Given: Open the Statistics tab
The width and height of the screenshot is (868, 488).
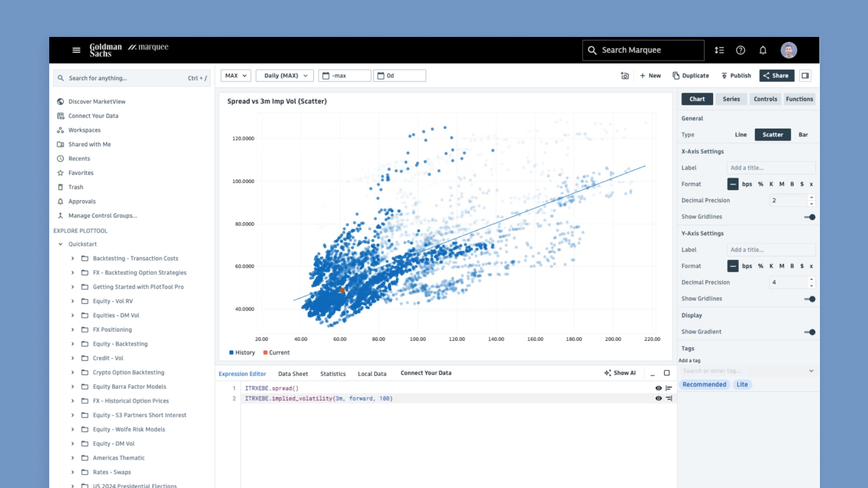Looking at the screenshot, I should pyautogui.click(x=333, y=374).
